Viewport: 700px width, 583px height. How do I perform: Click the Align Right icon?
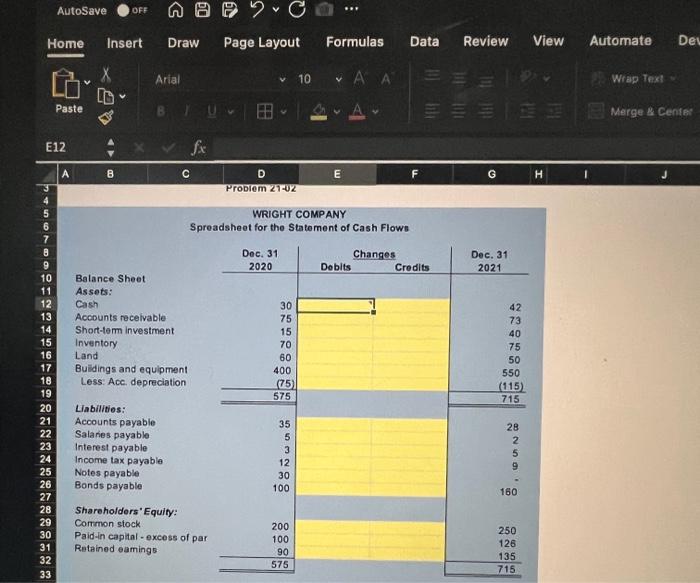coord(487,111)
